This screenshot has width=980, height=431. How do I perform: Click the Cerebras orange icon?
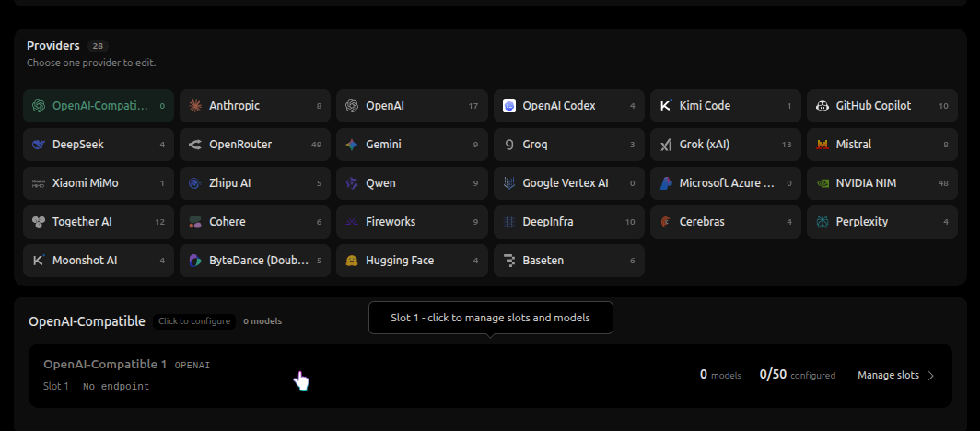(666, 222)
